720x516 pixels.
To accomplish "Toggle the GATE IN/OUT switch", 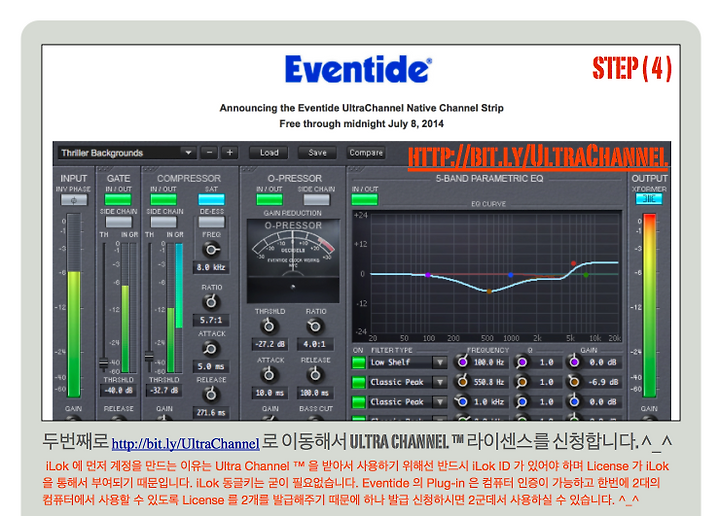I will point(118,200).
